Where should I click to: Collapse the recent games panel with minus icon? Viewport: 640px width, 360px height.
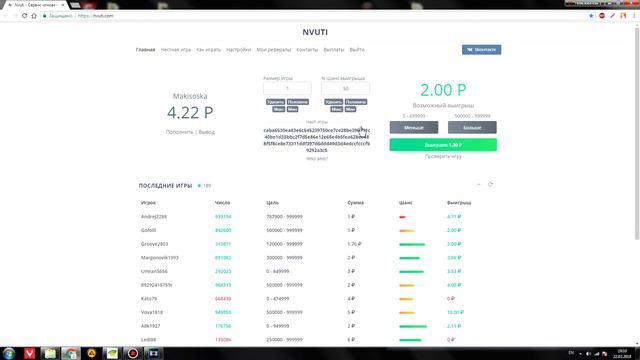point(479,184)
